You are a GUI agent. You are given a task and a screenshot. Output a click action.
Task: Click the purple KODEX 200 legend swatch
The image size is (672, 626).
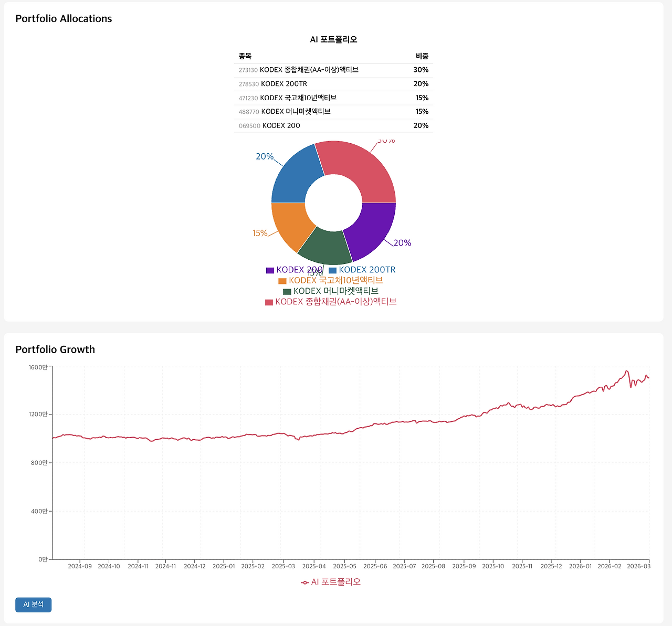click(x=270, y=270)
